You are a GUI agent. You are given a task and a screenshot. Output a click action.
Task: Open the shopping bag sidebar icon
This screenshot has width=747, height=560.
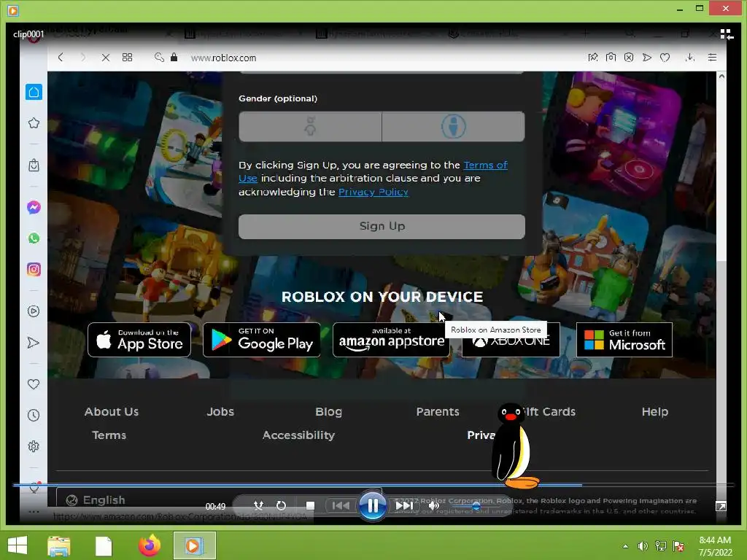34,166
